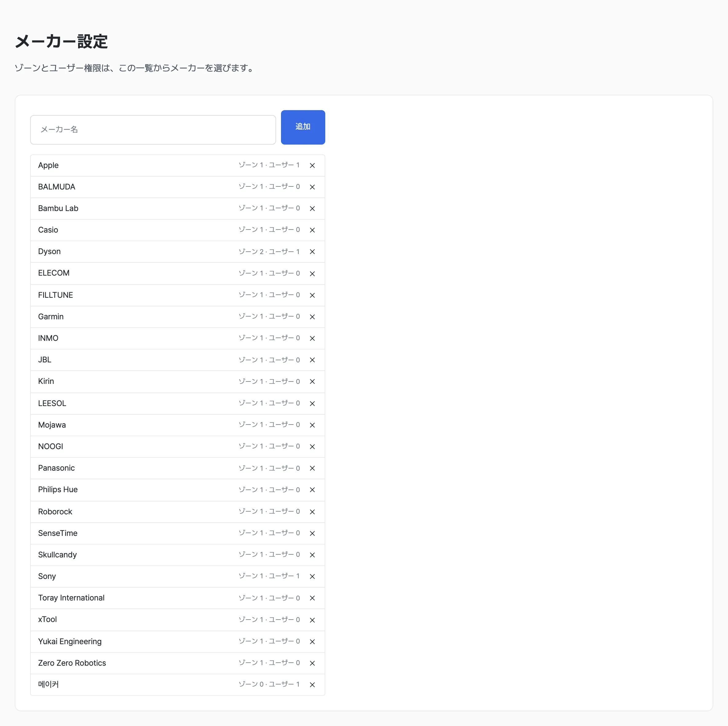Delete Yukai Engineering entry

312,641
